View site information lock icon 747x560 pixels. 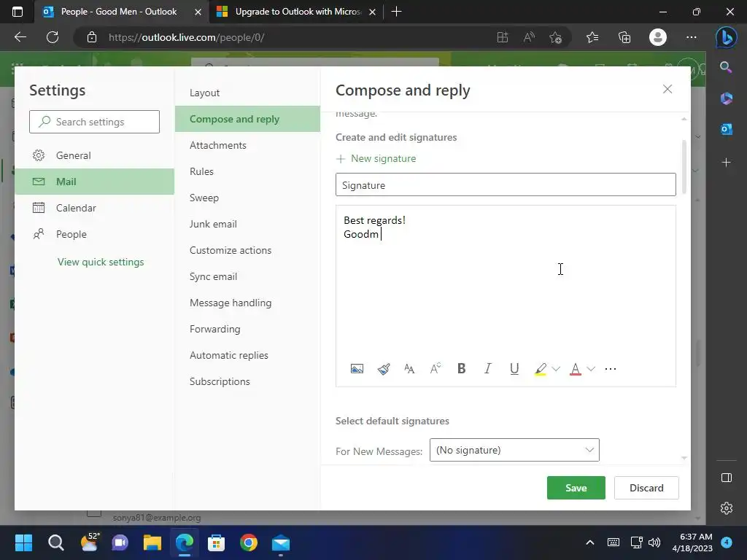[x=92, y=37]
